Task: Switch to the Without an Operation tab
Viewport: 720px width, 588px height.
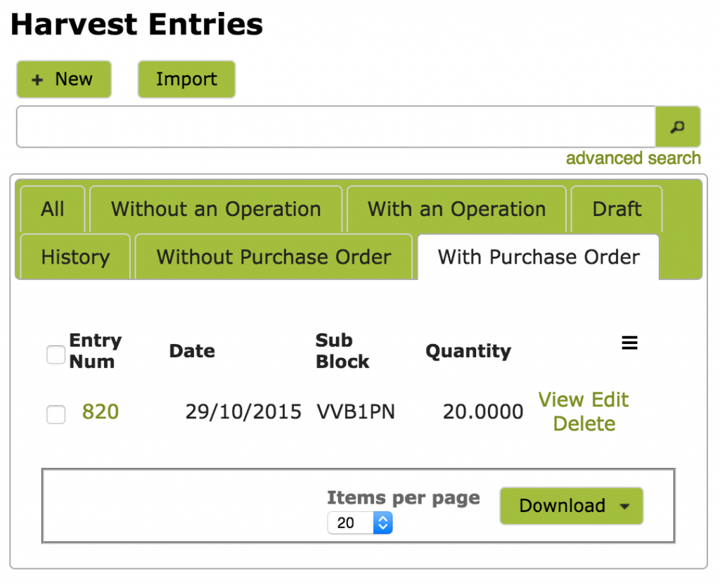Action: [x=215, y=209]
